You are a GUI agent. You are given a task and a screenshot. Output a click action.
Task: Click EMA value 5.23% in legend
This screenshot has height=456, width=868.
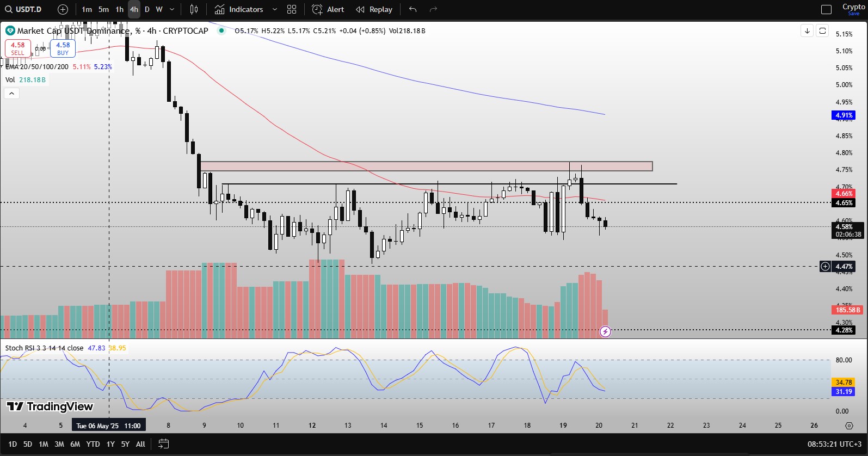click(103, 66)
